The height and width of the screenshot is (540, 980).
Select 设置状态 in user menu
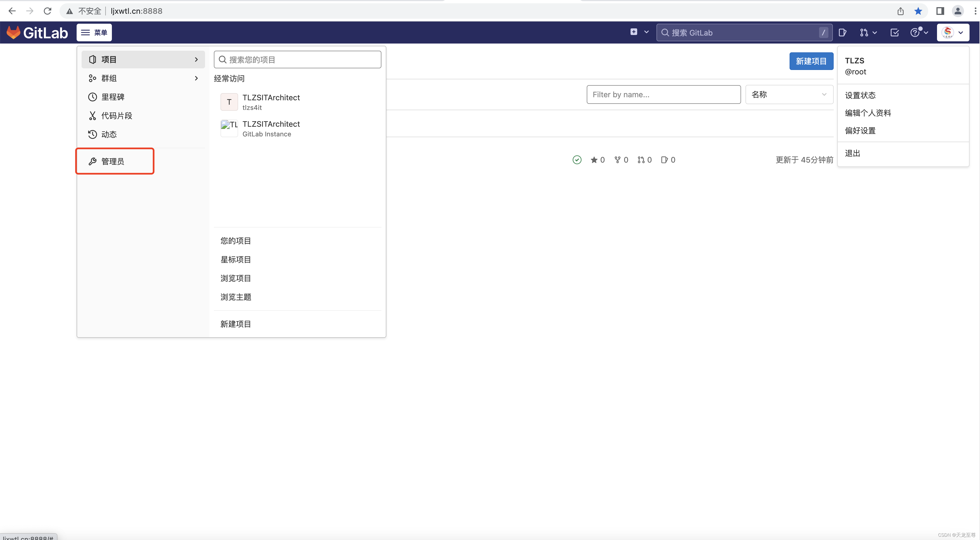point(903,95)
